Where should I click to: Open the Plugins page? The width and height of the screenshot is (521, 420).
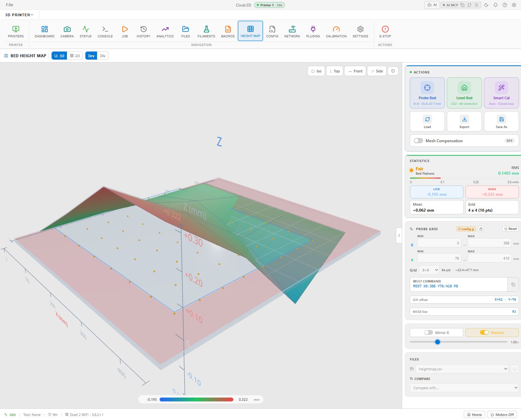tap(313, 32)
